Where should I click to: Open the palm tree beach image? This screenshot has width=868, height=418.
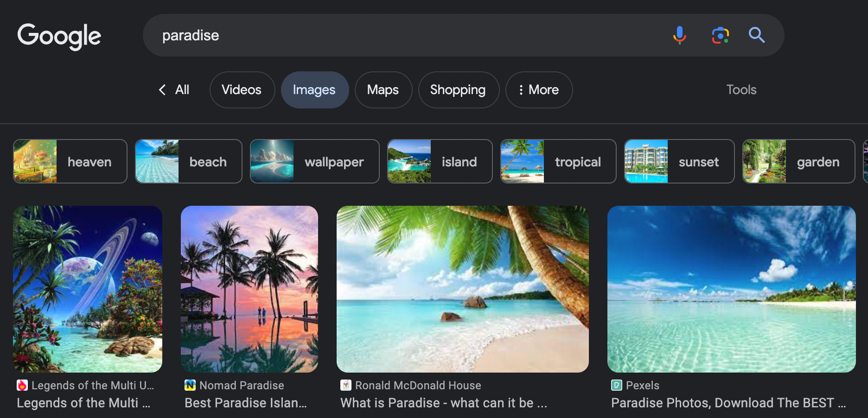click(x=463, y=289)
